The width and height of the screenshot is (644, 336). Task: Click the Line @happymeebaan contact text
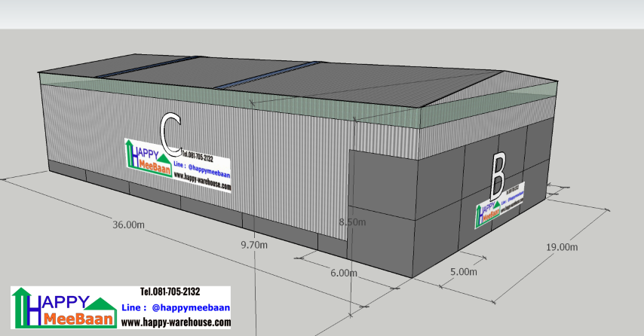(x=176, y=308)
